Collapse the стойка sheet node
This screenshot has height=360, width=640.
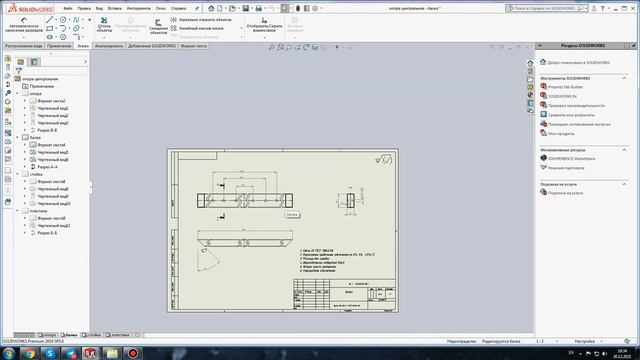coord(18,174)
